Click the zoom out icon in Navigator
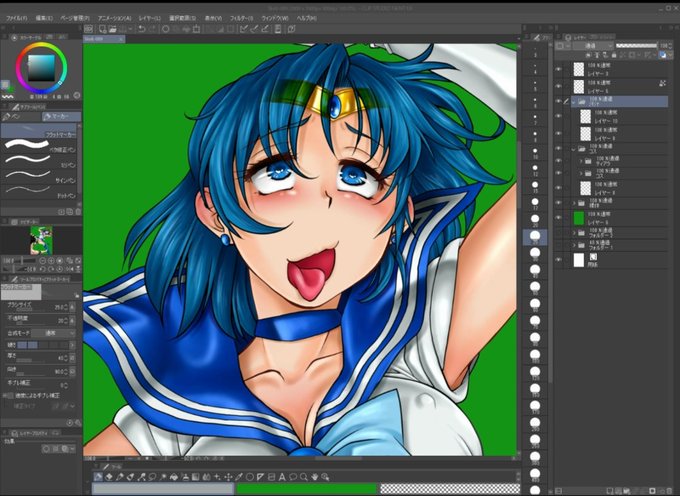This screenshot has width=680, height=496. click(42, 261)
